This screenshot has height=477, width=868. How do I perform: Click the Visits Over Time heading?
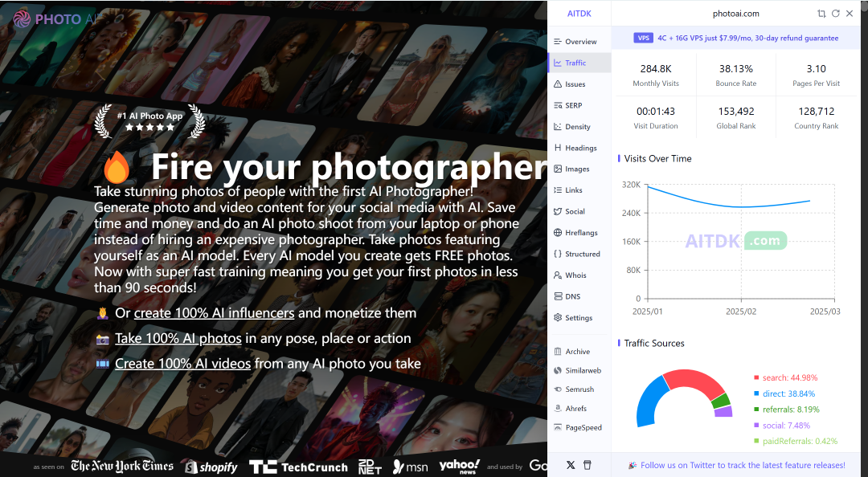[657, 159]
